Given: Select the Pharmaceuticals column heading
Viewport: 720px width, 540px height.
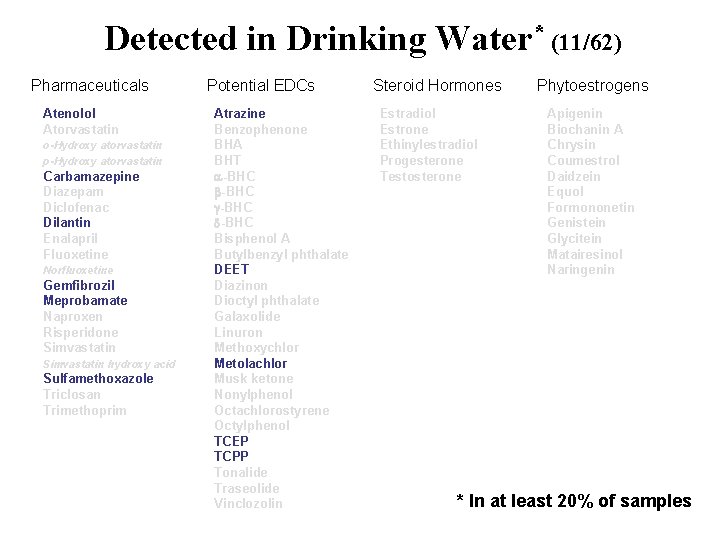Looking at the screenshot, I should 90,85.
